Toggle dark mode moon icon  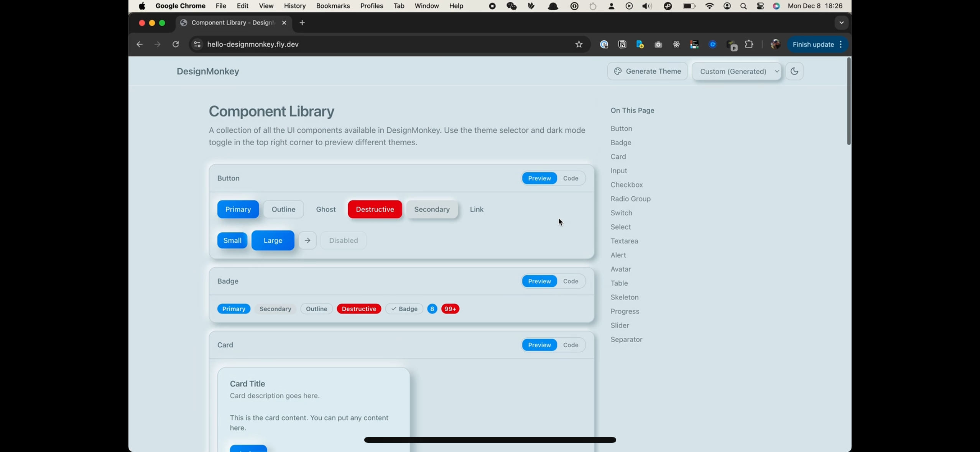794,71
